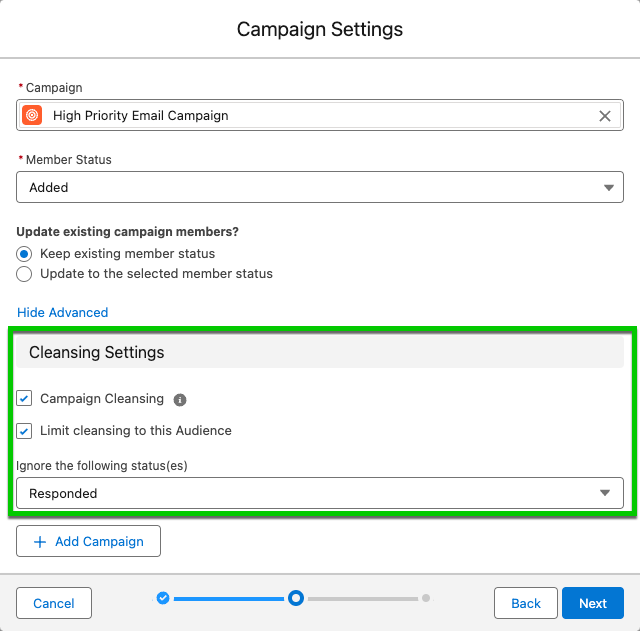Click the completed first step checkmark
Screen dimensions: 640x631
(163, 598)
